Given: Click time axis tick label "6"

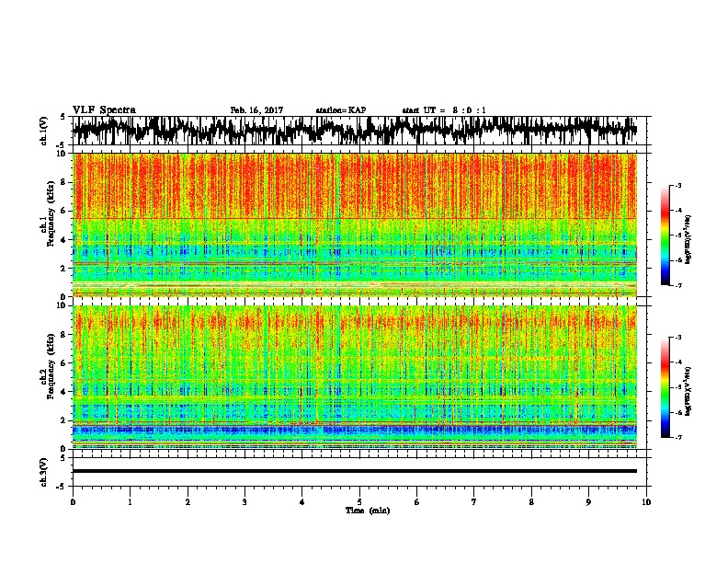Looking at the screenshot, I should click(x=417, y=502).
